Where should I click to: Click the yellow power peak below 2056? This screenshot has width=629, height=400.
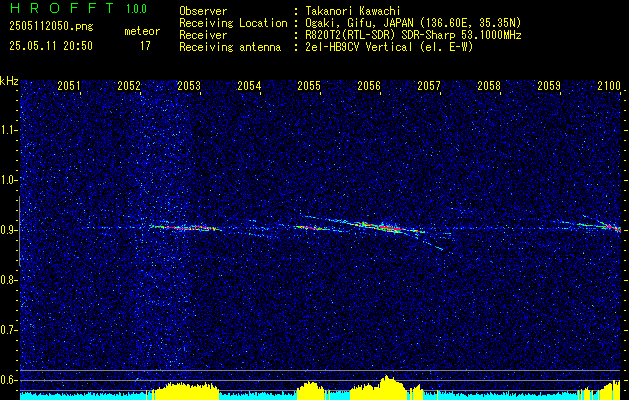(x=387, y=386)
